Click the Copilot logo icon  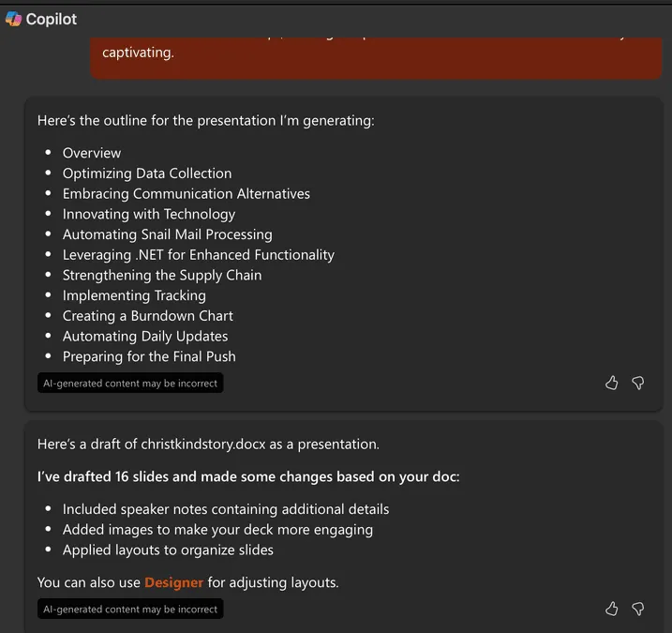click(x=13, y=19)
